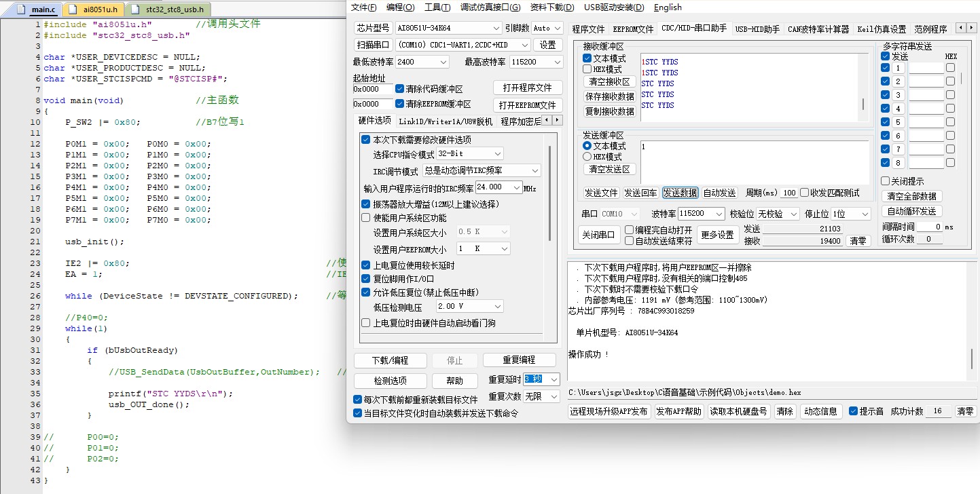Click the hex file path demo.hex text

tap(685, 392)
